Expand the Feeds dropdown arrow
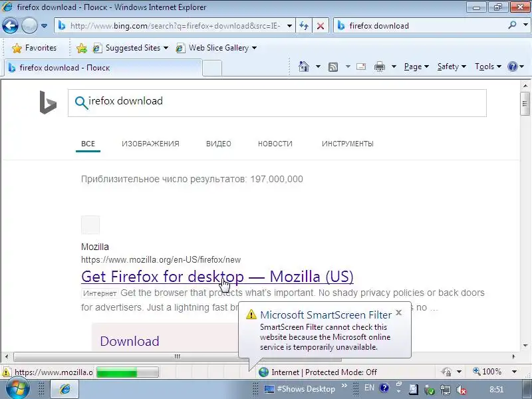Viewport: 532px width, 399px height. [348, 66]
